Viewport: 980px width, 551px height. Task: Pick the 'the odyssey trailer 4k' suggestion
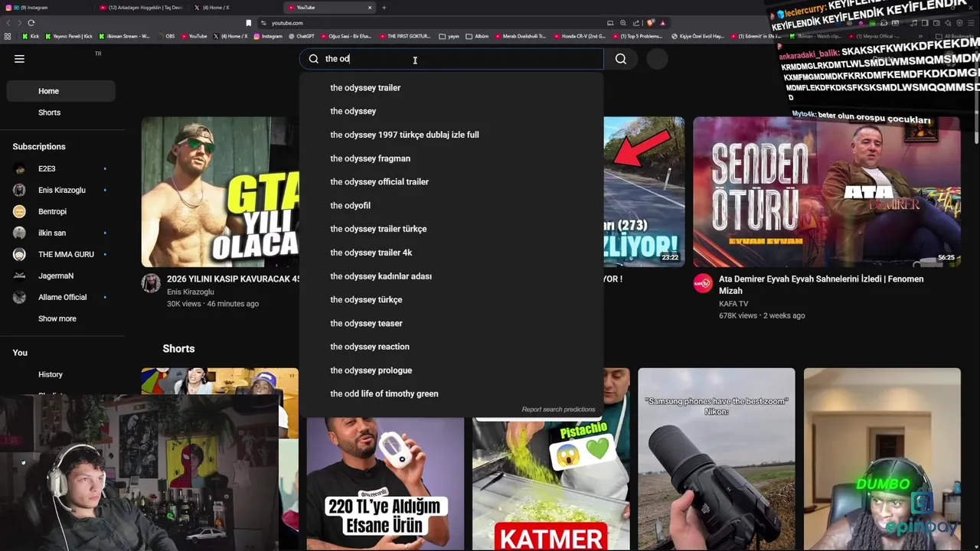(x=452, y=253)
